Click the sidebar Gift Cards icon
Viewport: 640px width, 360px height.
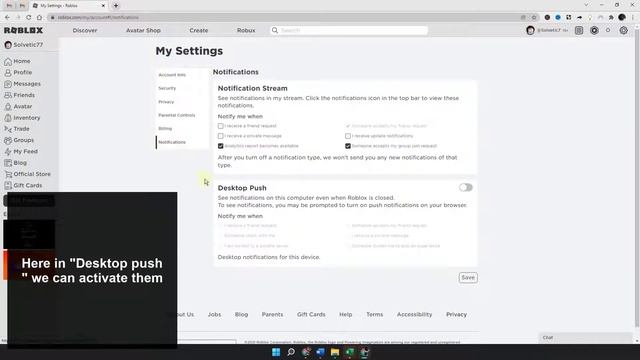pos(8,186)
